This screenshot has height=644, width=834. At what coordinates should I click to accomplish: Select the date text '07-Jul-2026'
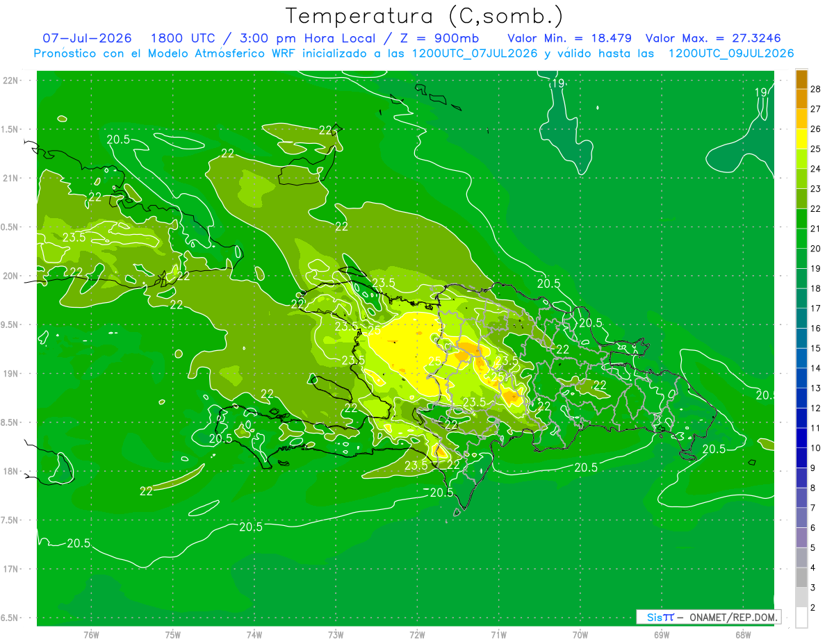(88, 38)
